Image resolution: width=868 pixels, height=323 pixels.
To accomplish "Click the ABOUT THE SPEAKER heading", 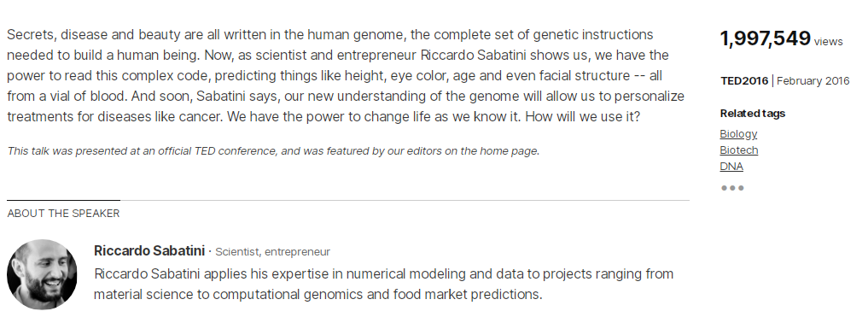I will tap(63, 214).
